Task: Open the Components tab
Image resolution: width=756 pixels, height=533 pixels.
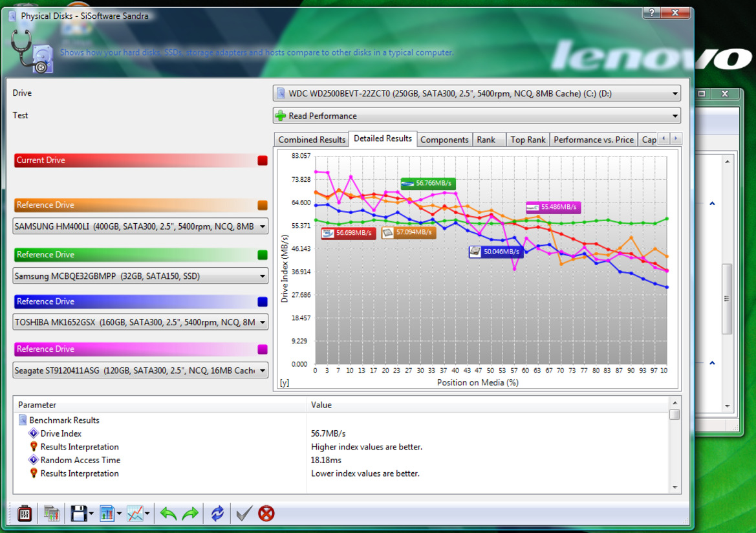Action: point(444,140)
